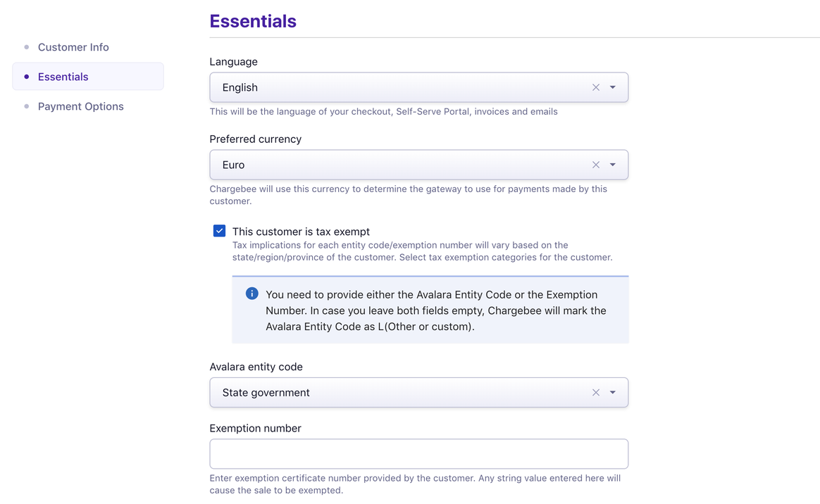The image size is (820, 504).
Task: Click the State government combo box
Action: tap(395, 393)
